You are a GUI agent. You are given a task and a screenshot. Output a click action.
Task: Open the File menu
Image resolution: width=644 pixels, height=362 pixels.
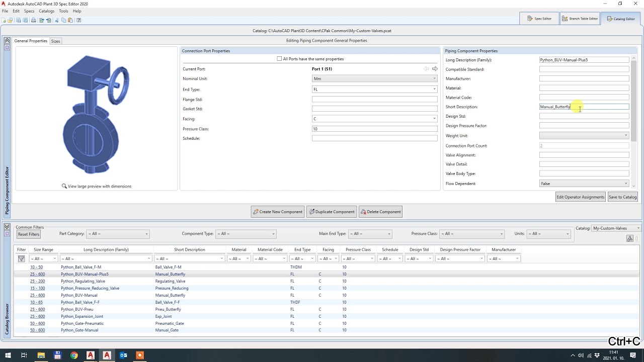click(5, 11)
